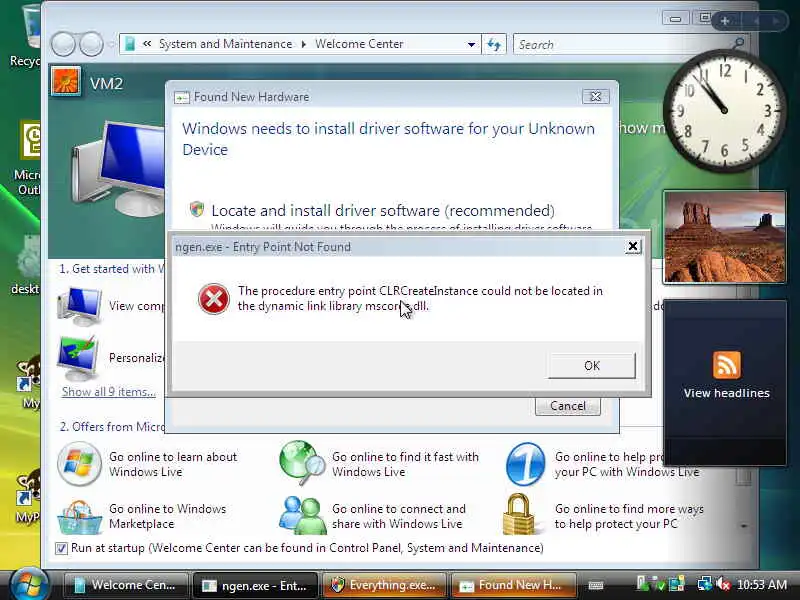Click the desert slideshow gadget picture
The width and height of the screenshot is (800, 600).
pos(724,237)
